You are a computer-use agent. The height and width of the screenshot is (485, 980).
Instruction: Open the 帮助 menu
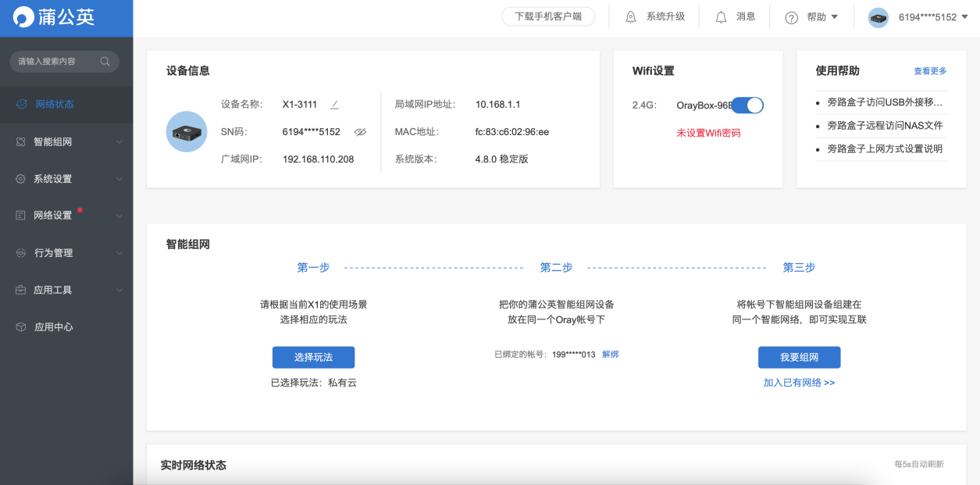[813, 16]
